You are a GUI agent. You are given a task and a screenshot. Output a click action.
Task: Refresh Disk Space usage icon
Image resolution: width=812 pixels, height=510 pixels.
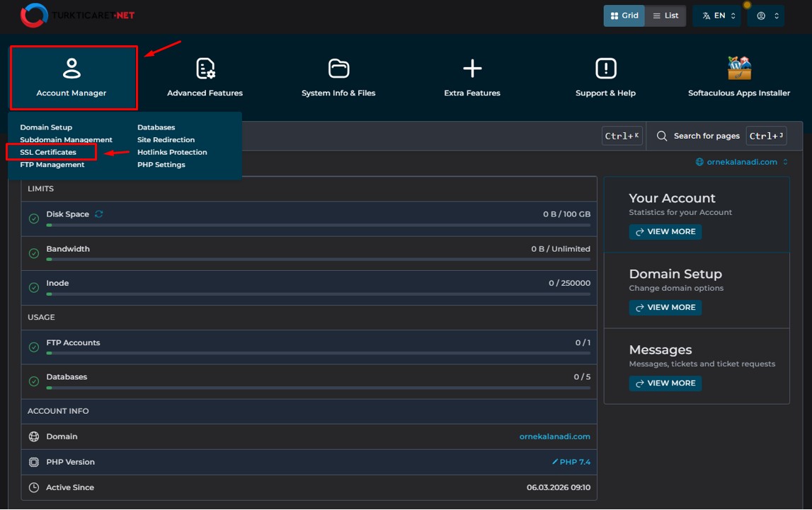(x=99, y=214)
